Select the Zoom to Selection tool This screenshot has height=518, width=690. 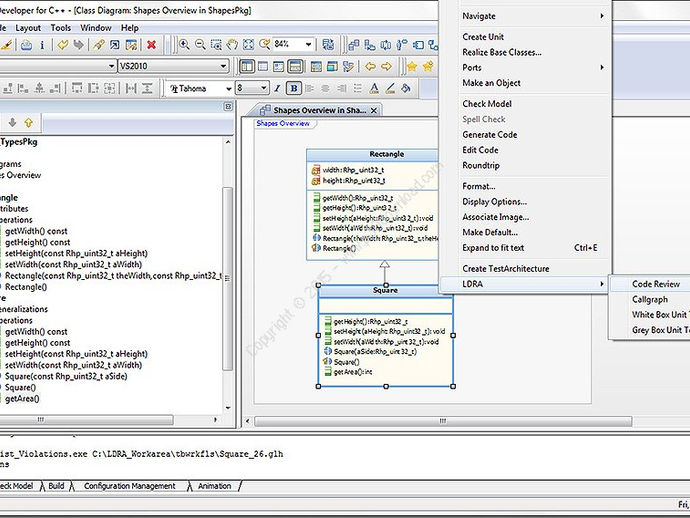pos(216,44)
